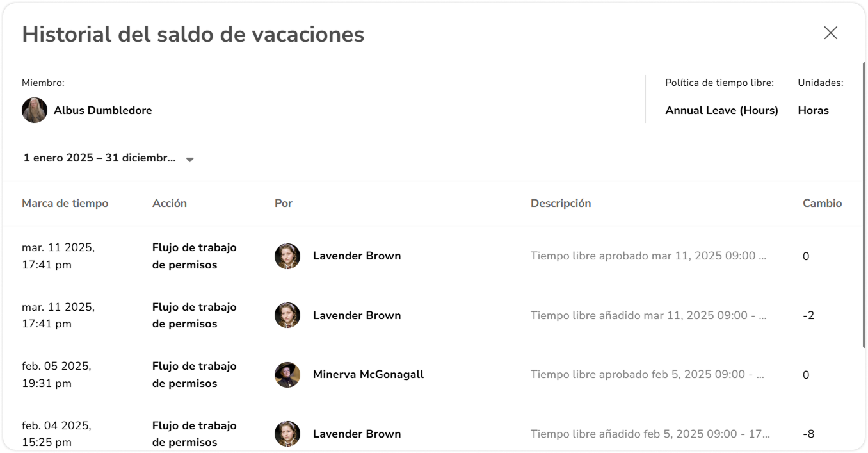
Task: Click the Minerva McGonagall name in the feb. 05 row
Action: tap(368, 375)
